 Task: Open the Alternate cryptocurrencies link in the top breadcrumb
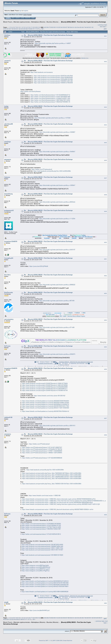[x=22, y=22]
